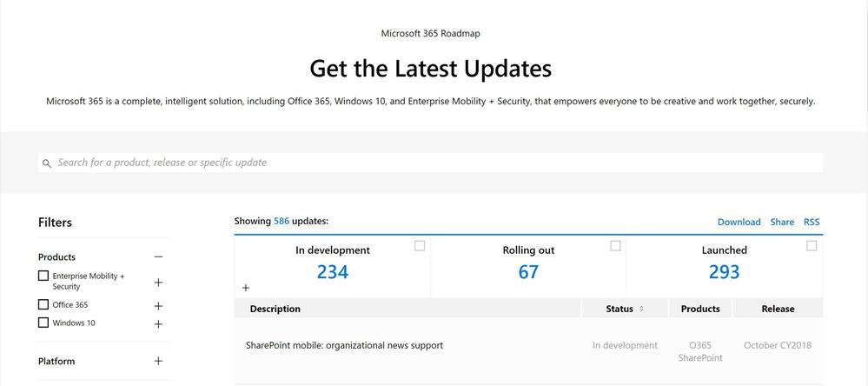The width and height of the screenshot is (868, 386).
Task: Open the SharePoint mobile organizational news row
Action: point(345,346)
